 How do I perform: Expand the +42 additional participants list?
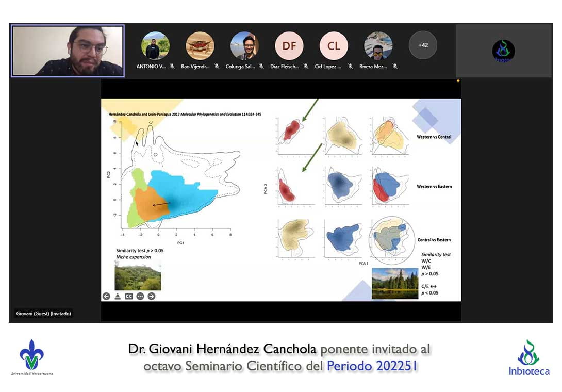[423, 45]
